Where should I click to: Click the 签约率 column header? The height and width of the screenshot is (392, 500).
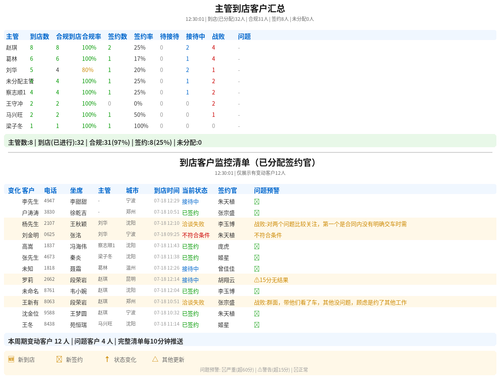(143, 36)
